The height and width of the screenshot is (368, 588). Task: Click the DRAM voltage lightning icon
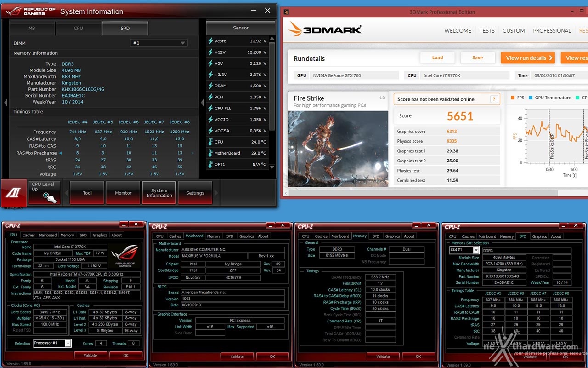(210, 86)
